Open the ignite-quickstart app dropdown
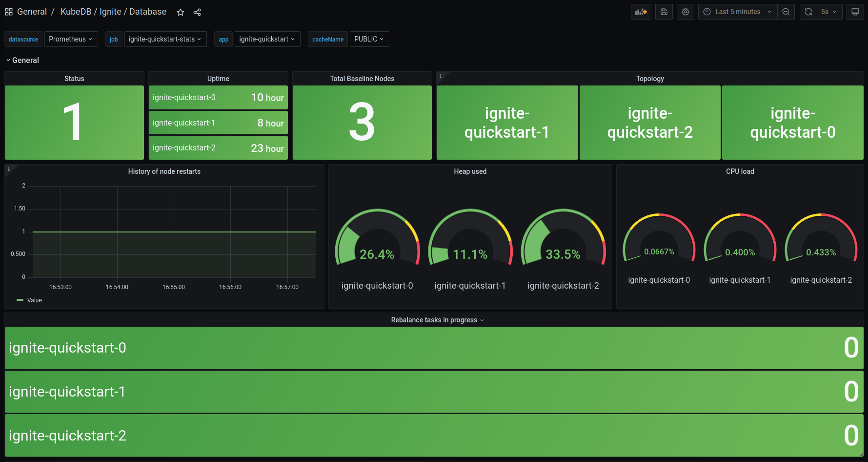The image size is (868, 462). pos(267,39)
